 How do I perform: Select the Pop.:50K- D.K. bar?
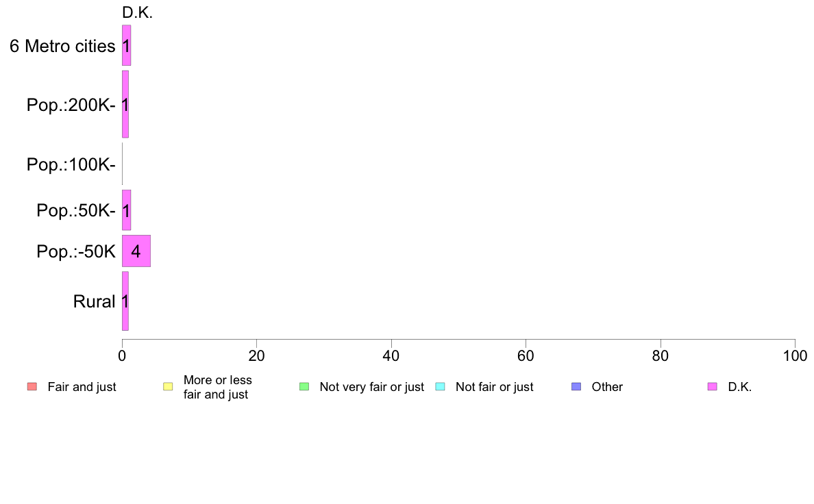tap(126, 210)
